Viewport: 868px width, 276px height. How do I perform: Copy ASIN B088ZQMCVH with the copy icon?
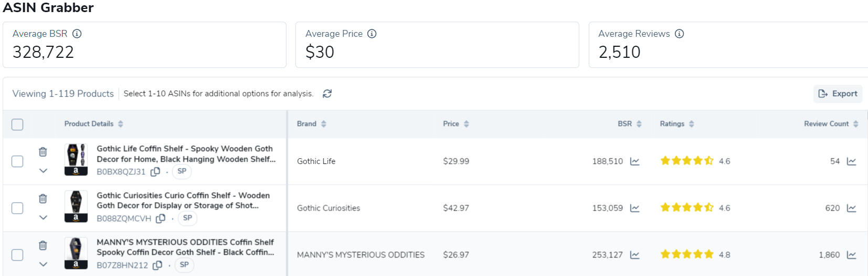(161, 218)
